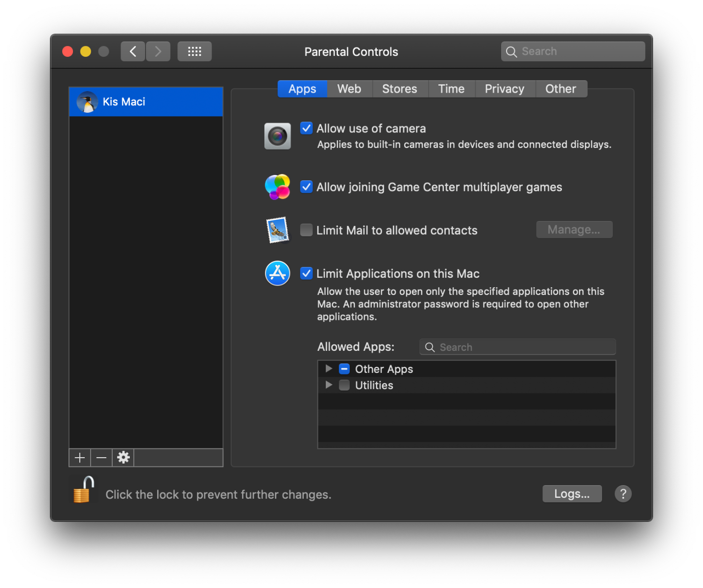Click the Allowed Apps search field
Viewport: 703px width, 588px height.
point(517,347)
